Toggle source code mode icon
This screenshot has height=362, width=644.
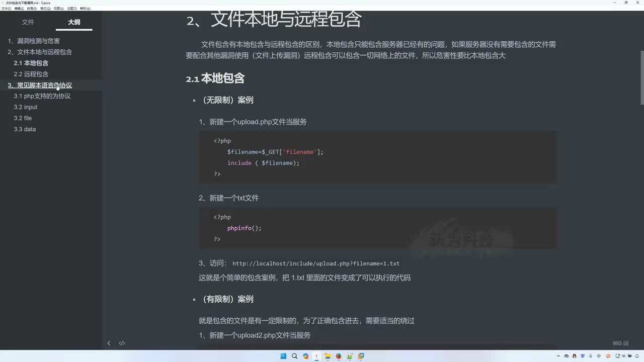(x=122, y=343)
